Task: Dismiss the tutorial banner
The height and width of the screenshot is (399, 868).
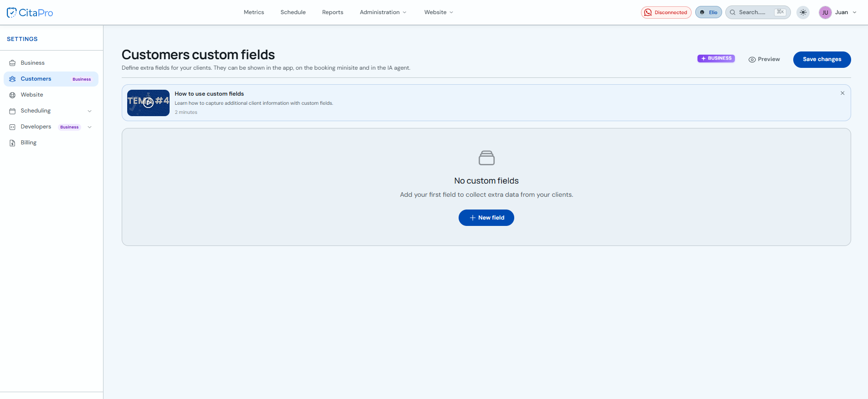Action: (842, 93)
